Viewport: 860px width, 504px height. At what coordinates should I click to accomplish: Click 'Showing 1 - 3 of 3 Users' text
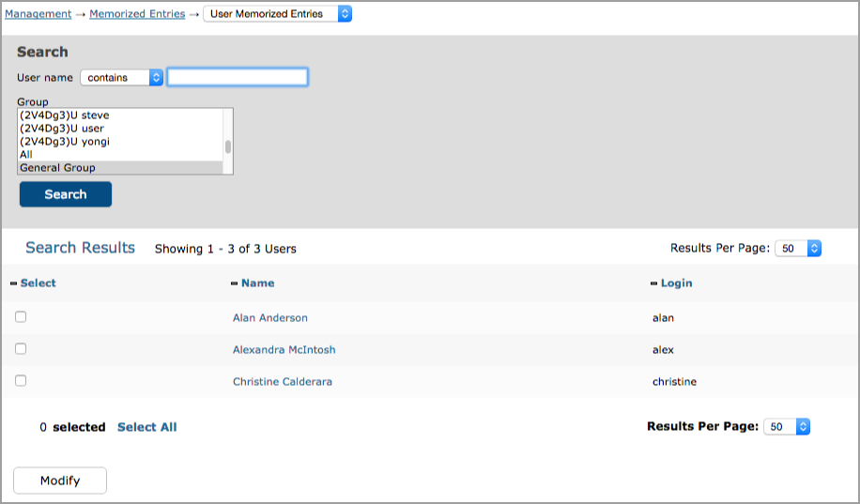[225, 249]
